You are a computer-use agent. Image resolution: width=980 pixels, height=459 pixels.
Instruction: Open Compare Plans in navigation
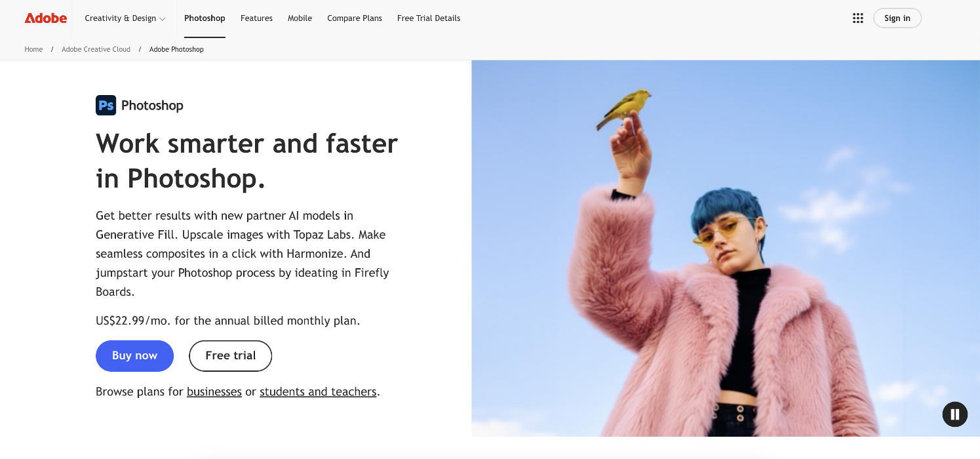355,18
